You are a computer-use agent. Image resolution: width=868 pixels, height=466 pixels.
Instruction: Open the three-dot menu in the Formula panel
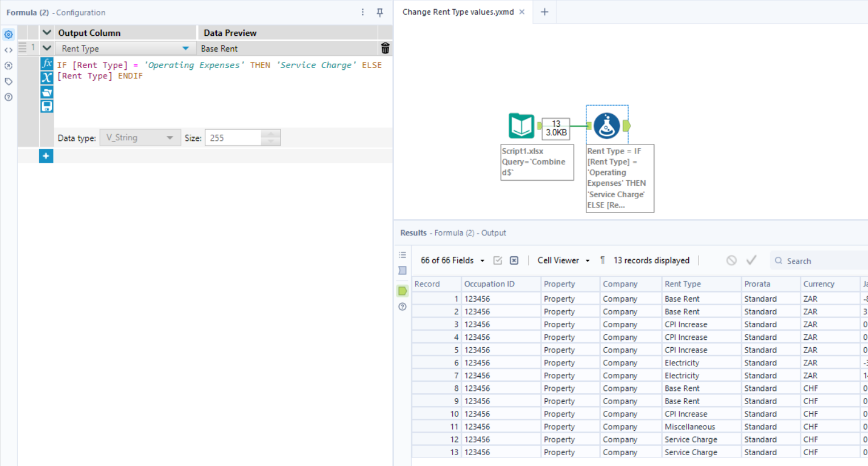363,13
